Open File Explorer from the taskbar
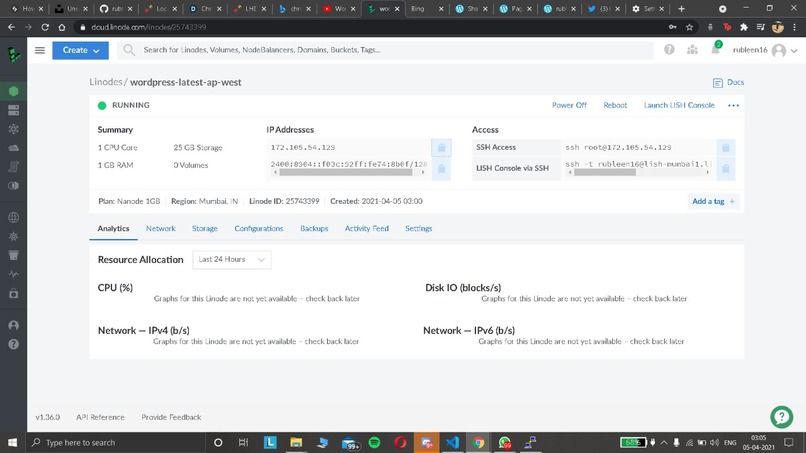The image size is (806, 453). 296,442
